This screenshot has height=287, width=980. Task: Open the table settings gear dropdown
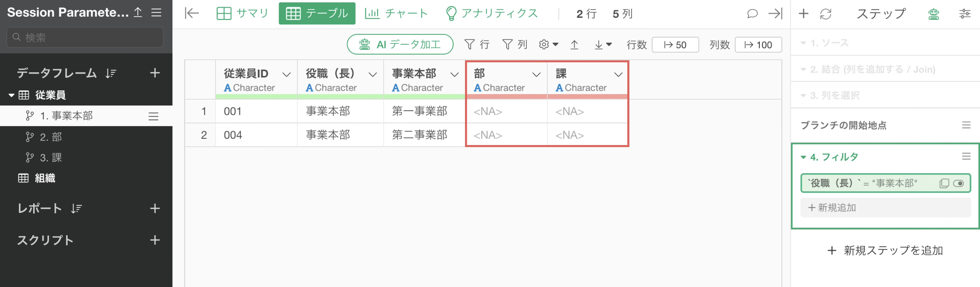coord(548,45)
